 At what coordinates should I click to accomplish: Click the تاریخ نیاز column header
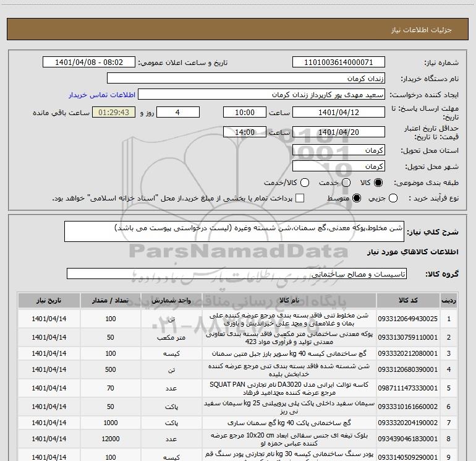click(49, 300)
